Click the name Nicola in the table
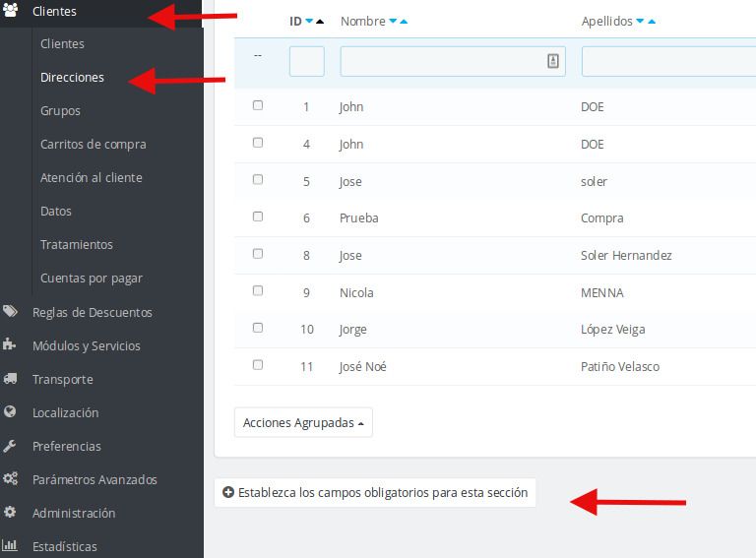 [356, 292]
